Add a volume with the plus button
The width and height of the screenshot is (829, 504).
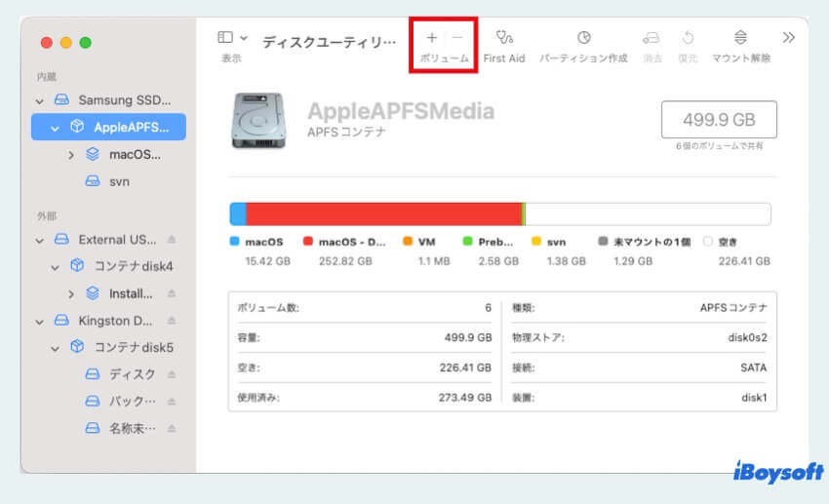(x=431, y=37)
